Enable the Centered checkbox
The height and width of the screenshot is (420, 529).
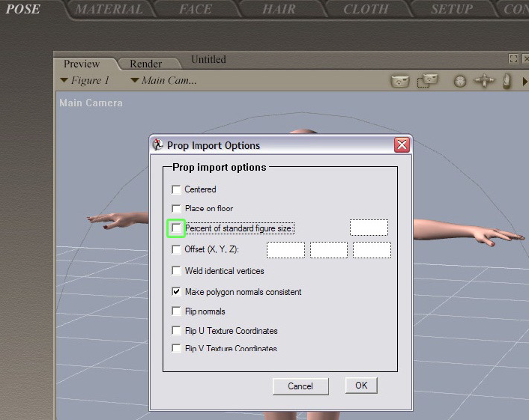[177, 189]
